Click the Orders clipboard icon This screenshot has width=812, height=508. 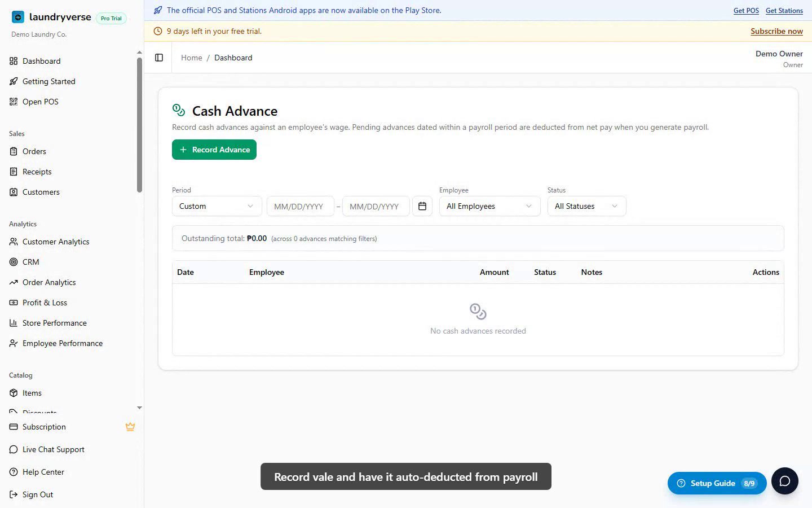click(14, 151)
